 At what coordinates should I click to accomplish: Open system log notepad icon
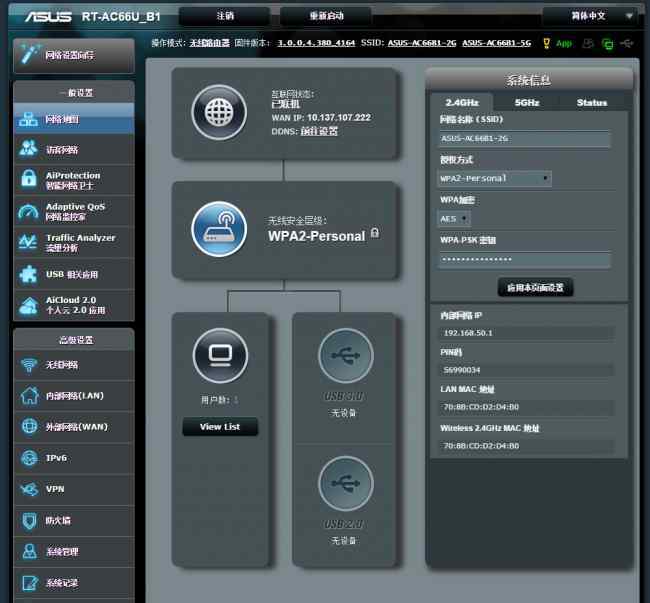[30, 583]
